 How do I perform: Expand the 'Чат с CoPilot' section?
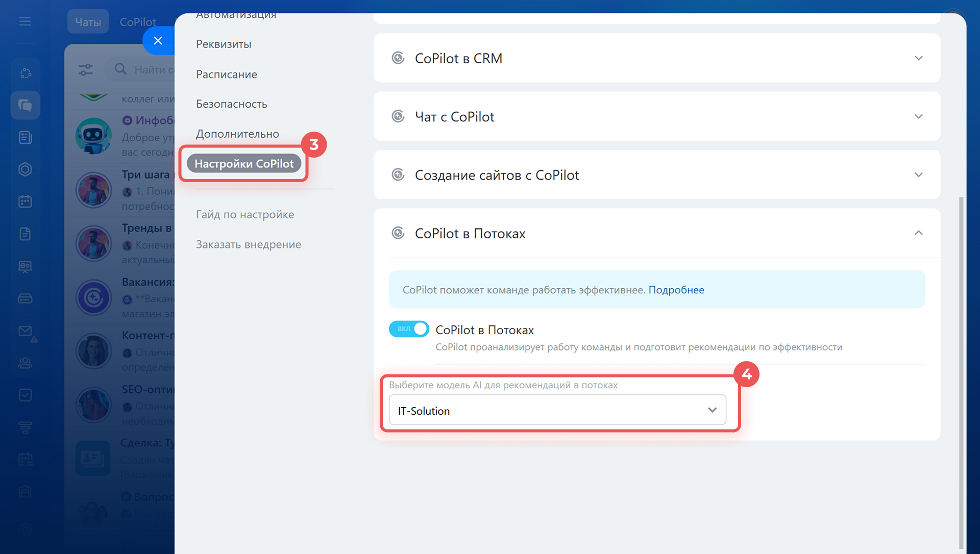point(918,116)
